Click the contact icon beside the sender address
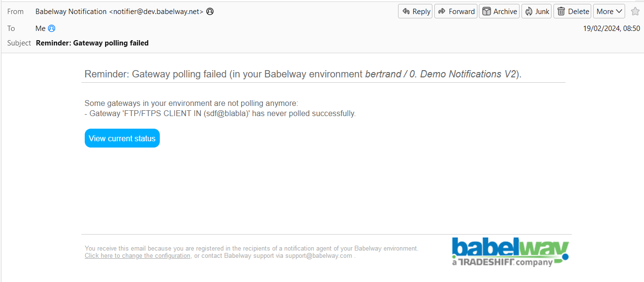This screenshot has width=644, height=282. (210, 12)
